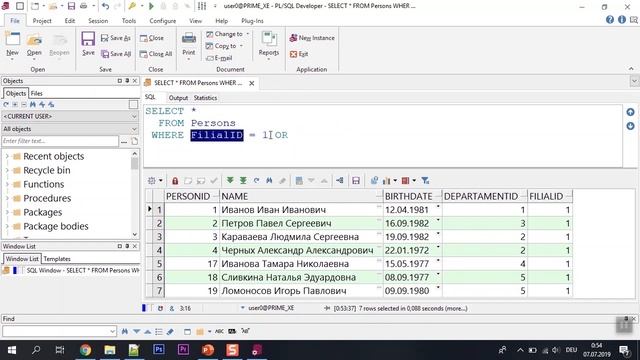This screenshot has height=360, width=640.
Task: Click the BIRTHDATE column header
Action: [412, 196]
